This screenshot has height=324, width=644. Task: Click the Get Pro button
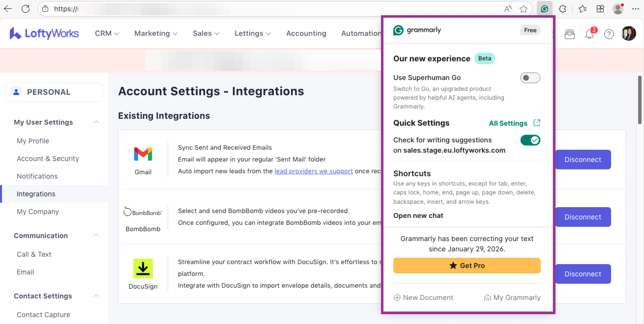tap(467, 265)
